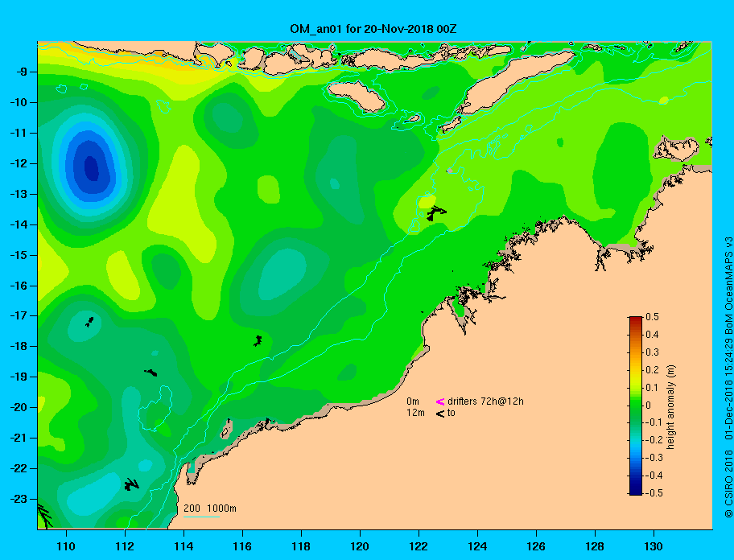
Task: Click the '200 1000m' bathymetry contour label
Action: point(210,509)
